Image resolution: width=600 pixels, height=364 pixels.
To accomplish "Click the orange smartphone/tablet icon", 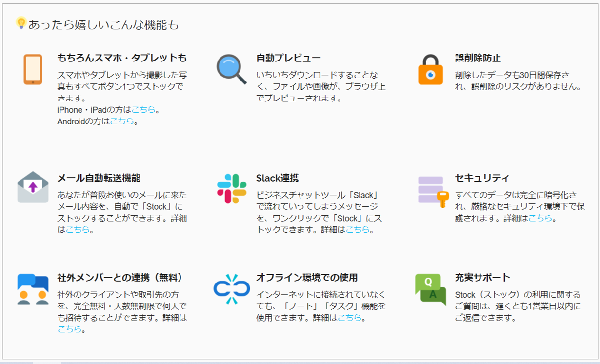I will [33, 69].
